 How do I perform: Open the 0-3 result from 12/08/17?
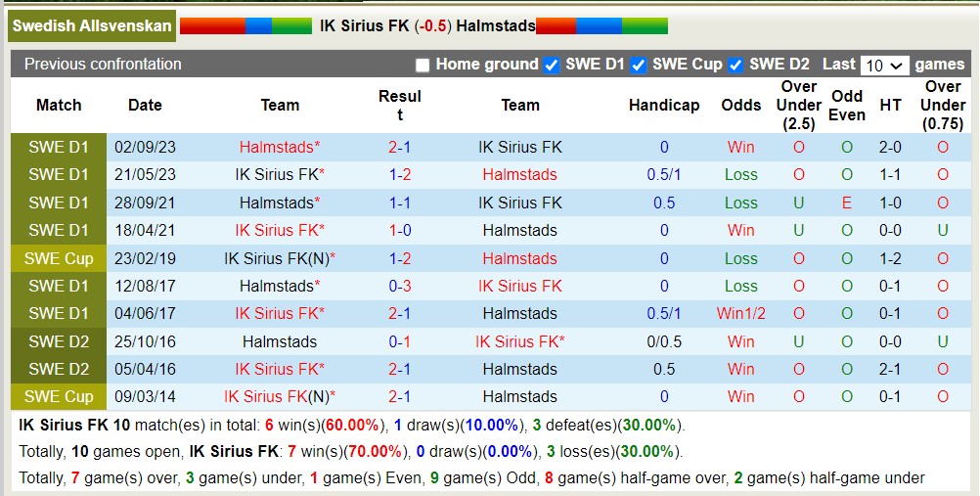399,287
